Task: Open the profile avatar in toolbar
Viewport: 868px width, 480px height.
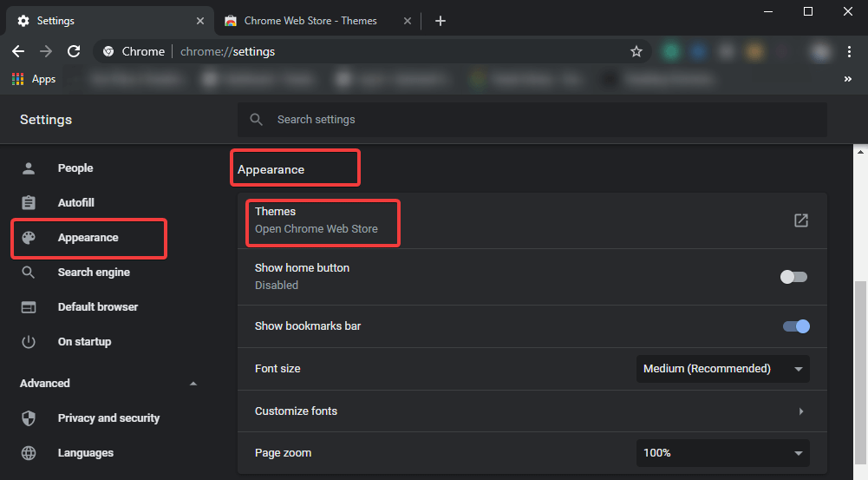Action: click(x=821, y=51)
